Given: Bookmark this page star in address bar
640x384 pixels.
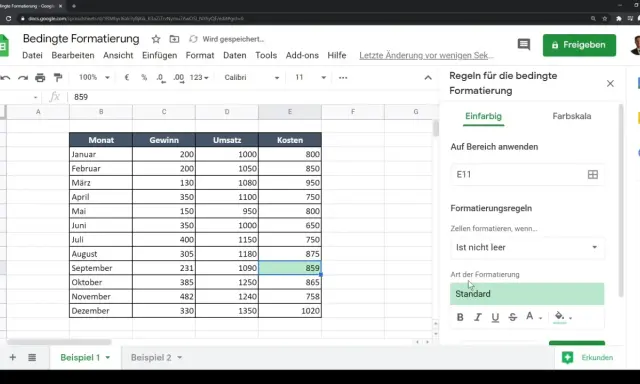Looking at the screenshot, I should pos(605,18).
